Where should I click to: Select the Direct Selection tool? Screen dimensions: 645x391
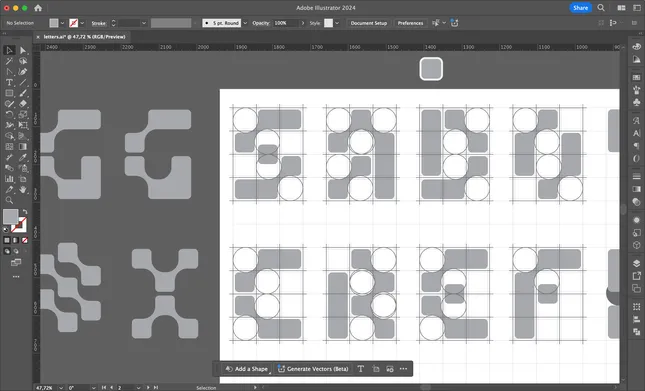click(23, 50)
